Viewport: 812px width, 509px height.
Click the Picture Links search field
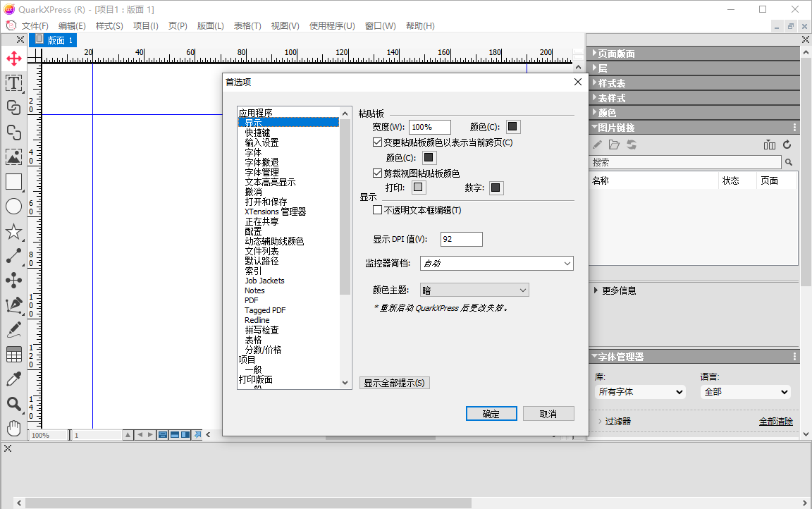(686, 163)
